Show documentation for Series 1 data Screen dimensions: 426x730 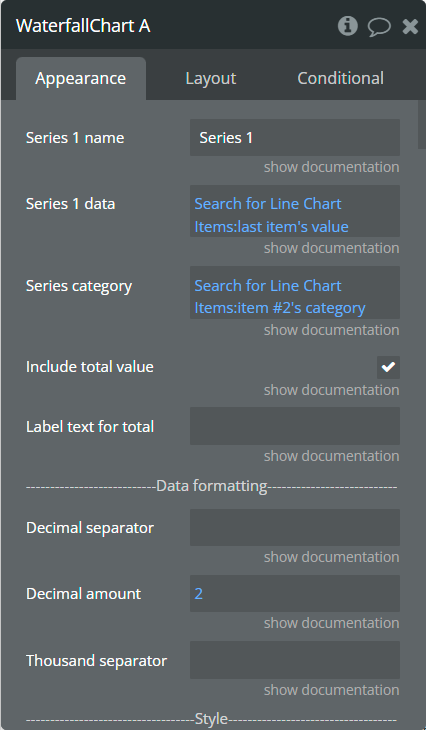pos(331,248)
